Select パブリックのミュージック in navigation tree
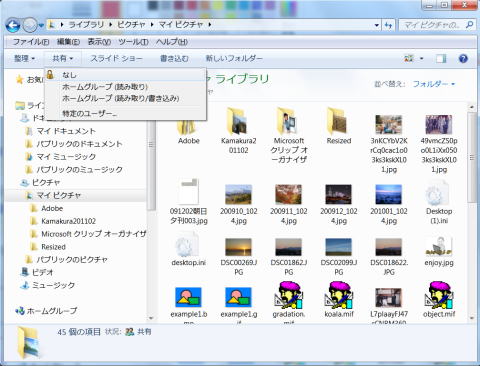Image resolution: width=480 pixels, height=366 pixels. pyautogui.click(x=79, y=170)
